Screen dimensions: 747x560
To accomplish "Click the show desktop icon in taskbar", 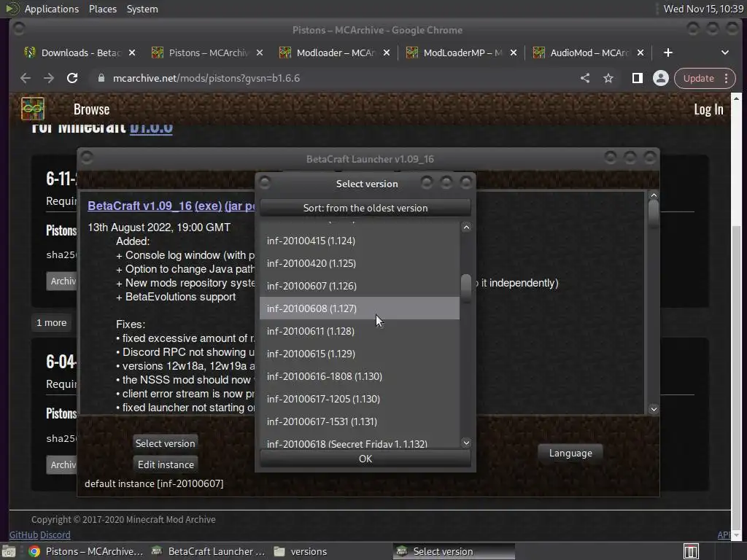I will [9, 551].
